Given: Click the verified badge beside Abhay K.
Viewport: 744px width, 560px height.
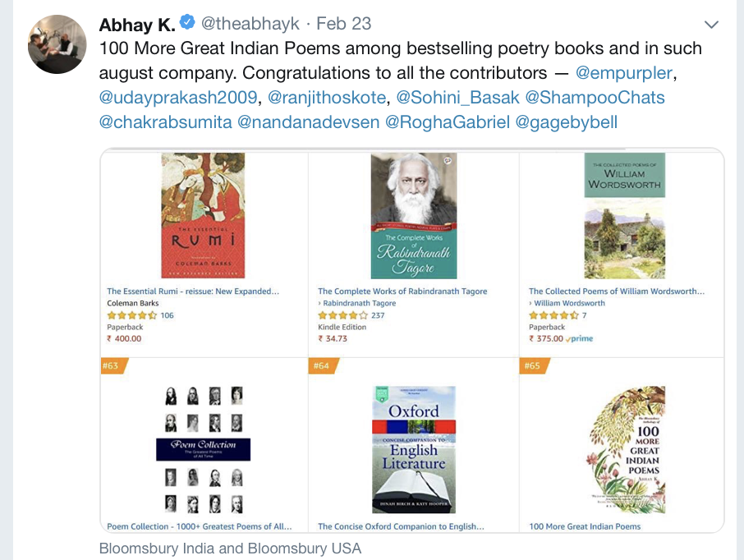Looking at the screenshot, I should pos(187,24).
